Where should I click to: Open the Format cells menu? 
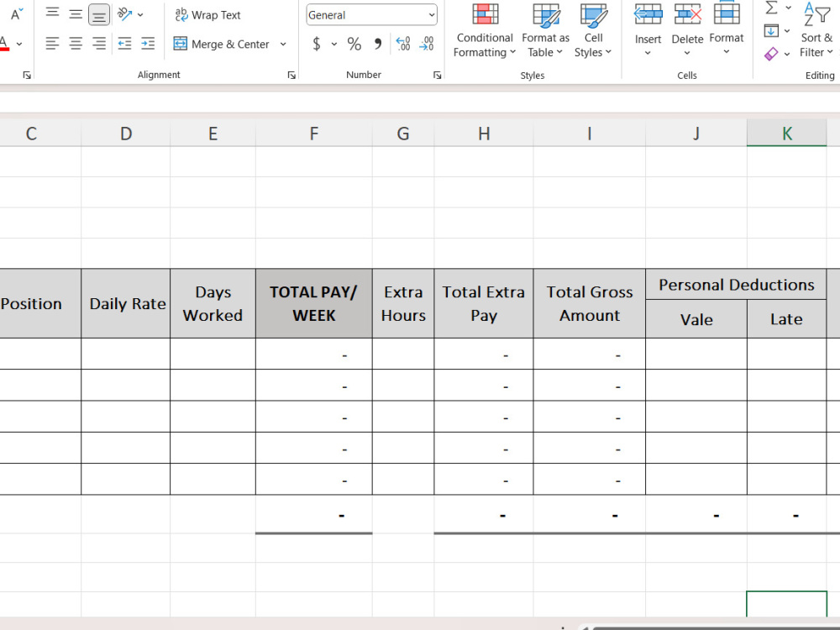(727, 29)
